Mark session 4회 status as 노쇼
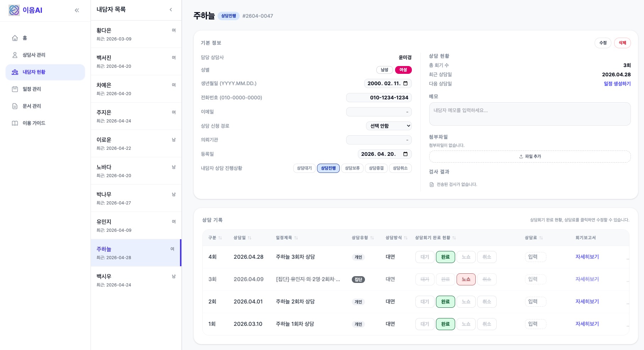 (466, 257)
